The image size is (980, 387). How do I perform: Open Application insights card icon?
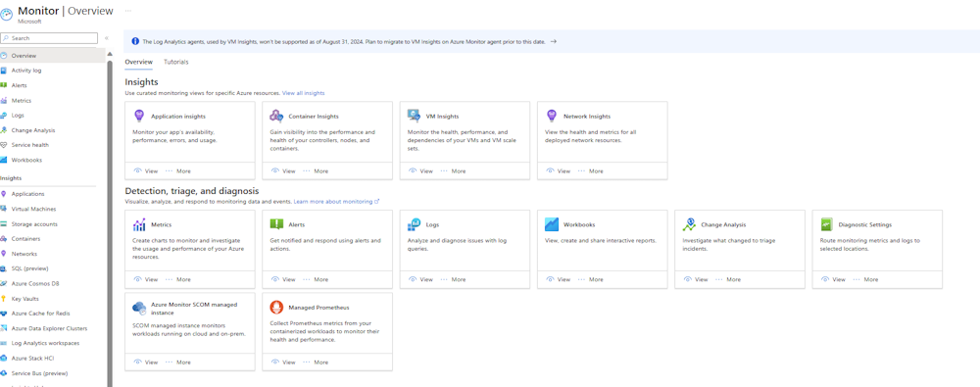(139, 116)
